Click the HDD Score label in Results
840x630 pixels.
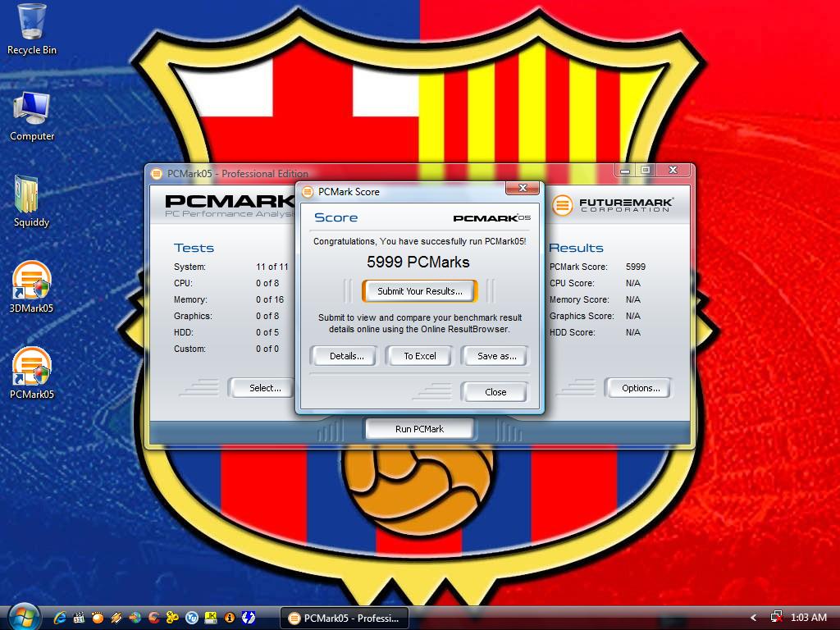572,332
